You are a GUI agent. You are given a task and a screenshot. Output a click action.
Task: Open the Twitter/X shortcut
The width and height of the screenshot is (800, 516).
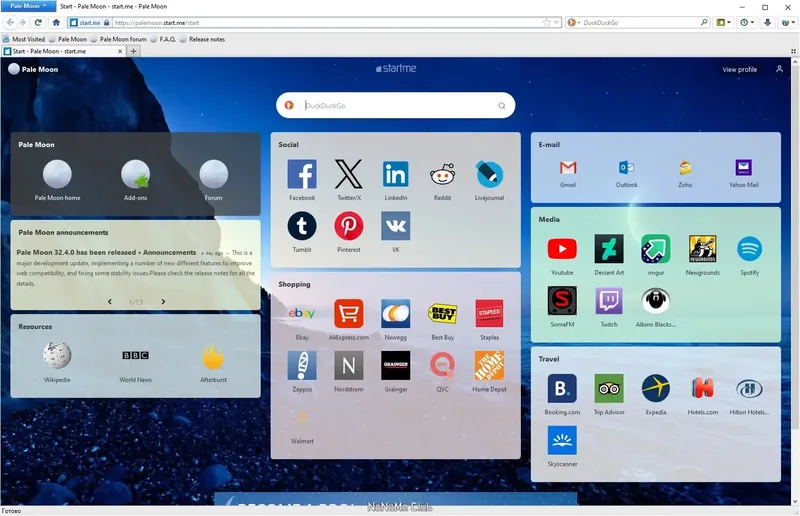pos(349,174)
